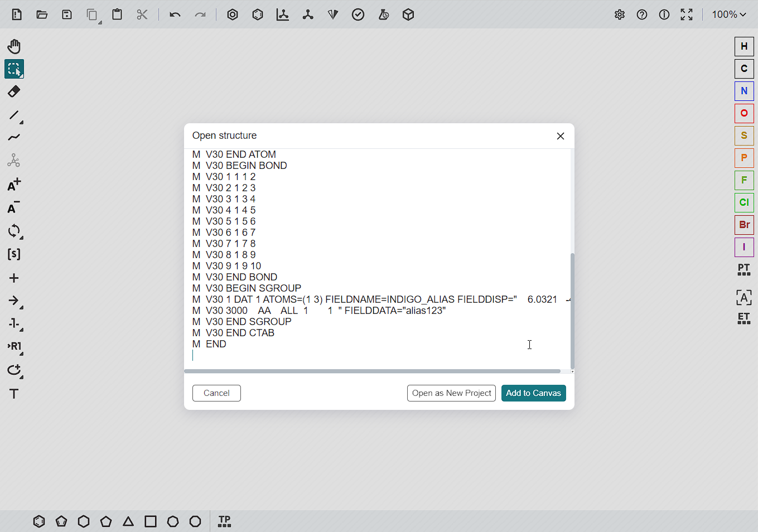This screenshot has width=758, height=532.
Task: Click Open as New Project
Action: coord(451,393)
